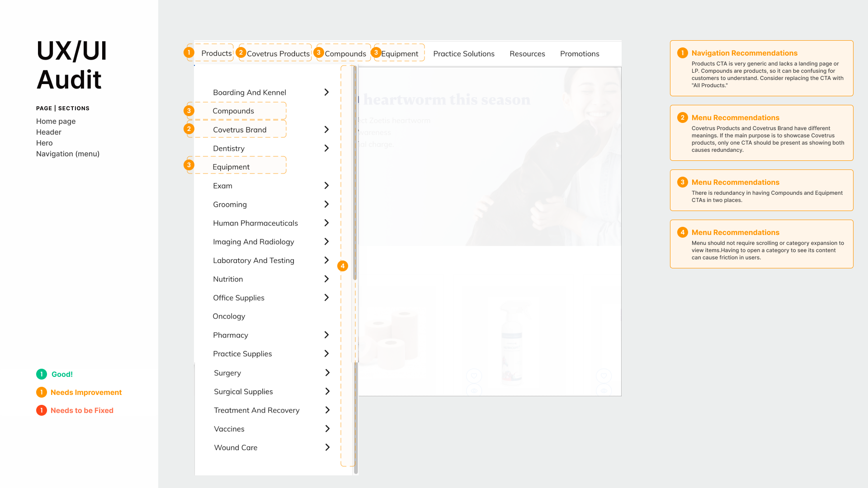868x488 pixels.
Task: Expand the Surgical Supplies arrow
Action: pos(327,391)
